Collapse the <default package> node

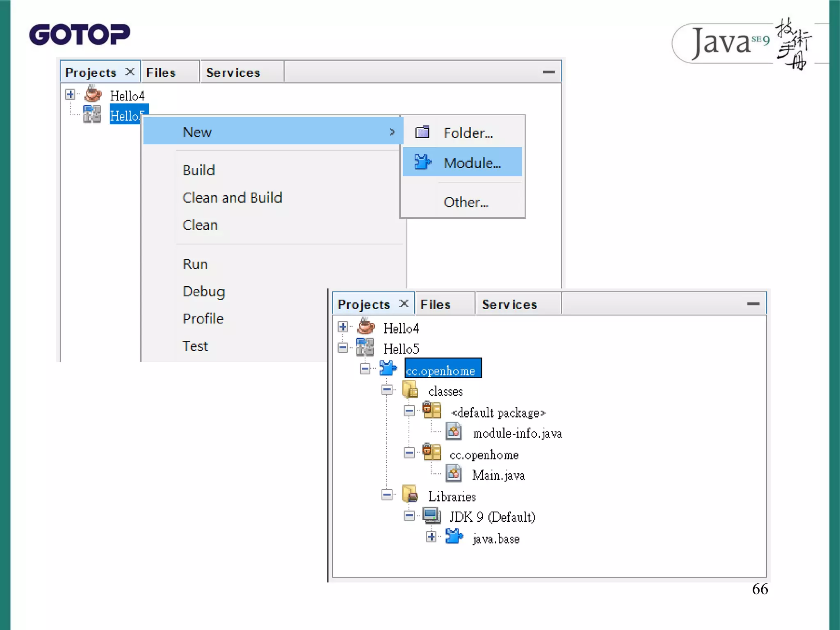(409, 411)
